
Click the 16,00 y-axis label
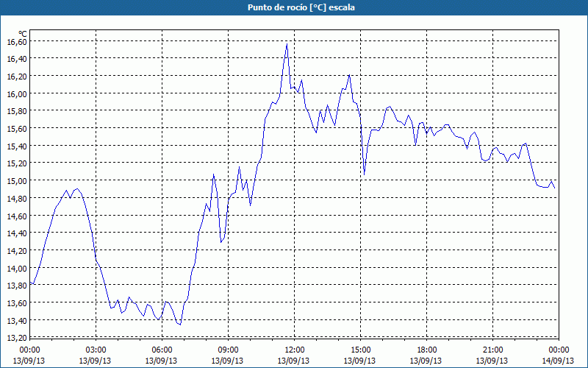[17, 93]
